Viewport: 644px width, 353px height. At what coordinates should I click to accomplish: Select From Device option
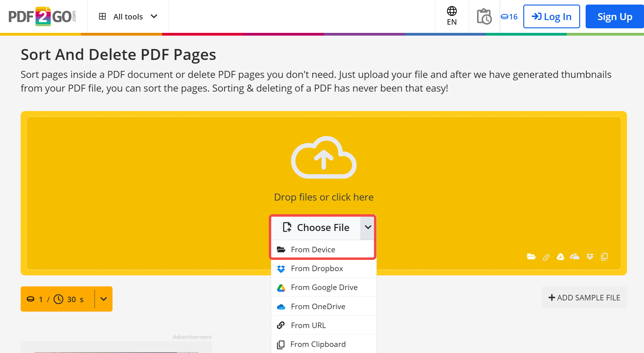313,249
